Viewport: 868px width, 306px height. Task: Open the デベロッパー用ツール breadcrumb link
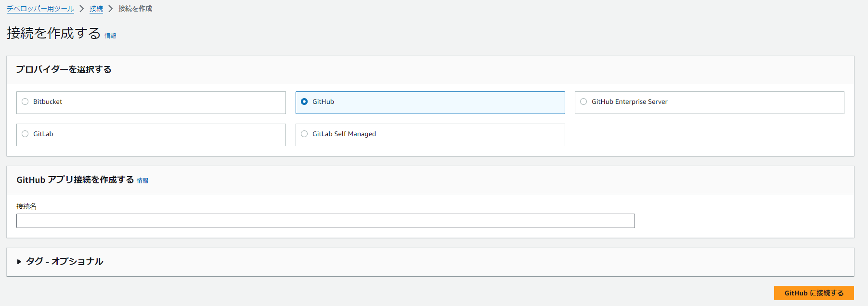(40, 9)
